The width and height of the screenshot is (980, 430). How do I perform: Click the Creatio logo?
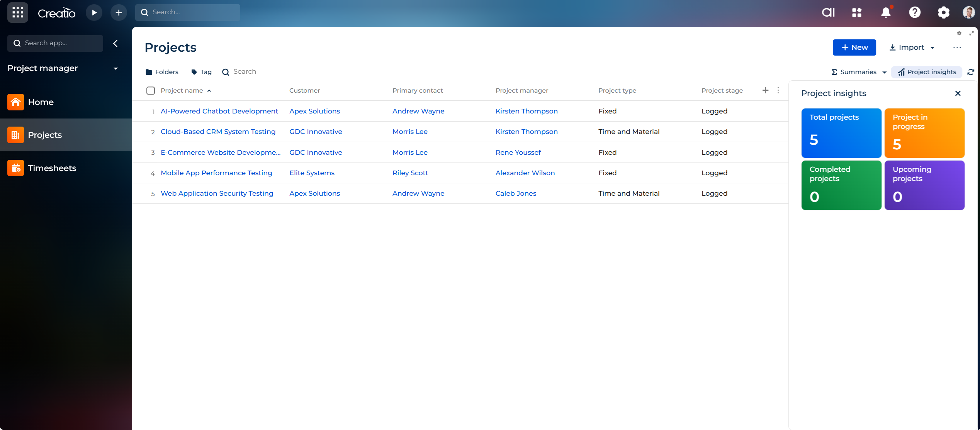click(56, 13)
